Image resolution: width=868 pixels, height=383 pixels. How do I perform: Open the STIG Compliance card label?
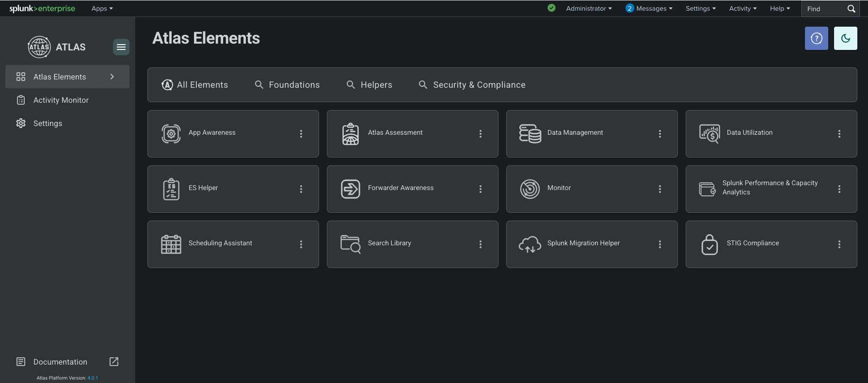pos(753,243)
